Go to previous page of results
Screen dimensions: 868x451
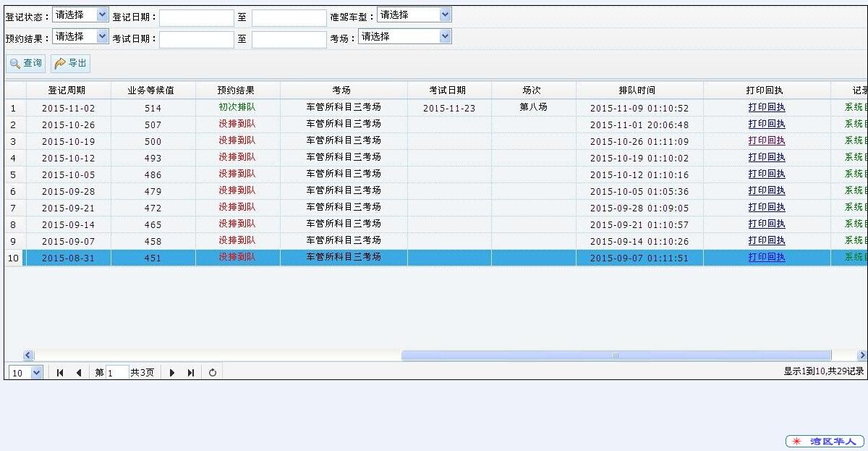[x=79, y=373]
